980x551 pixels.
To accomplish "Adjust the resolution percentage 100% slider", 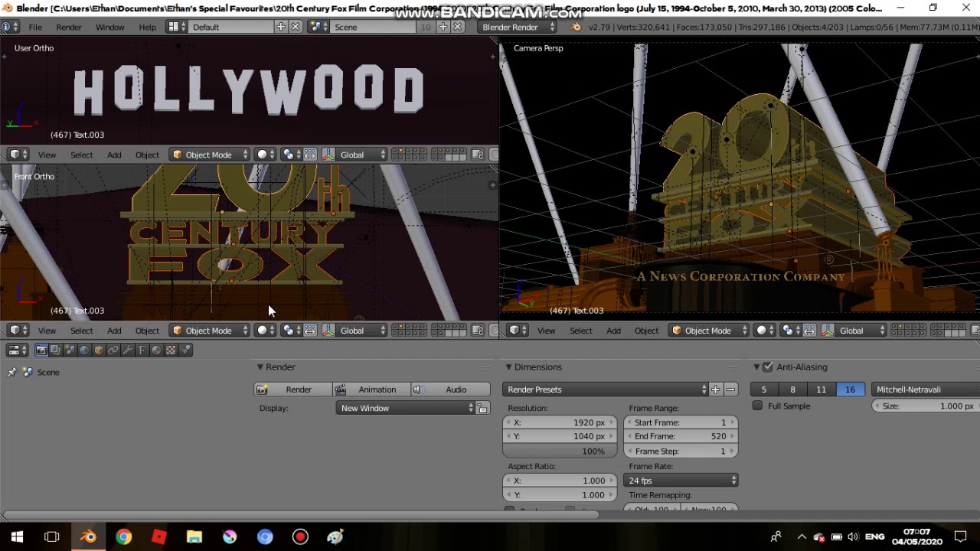I will click(560, 452).
